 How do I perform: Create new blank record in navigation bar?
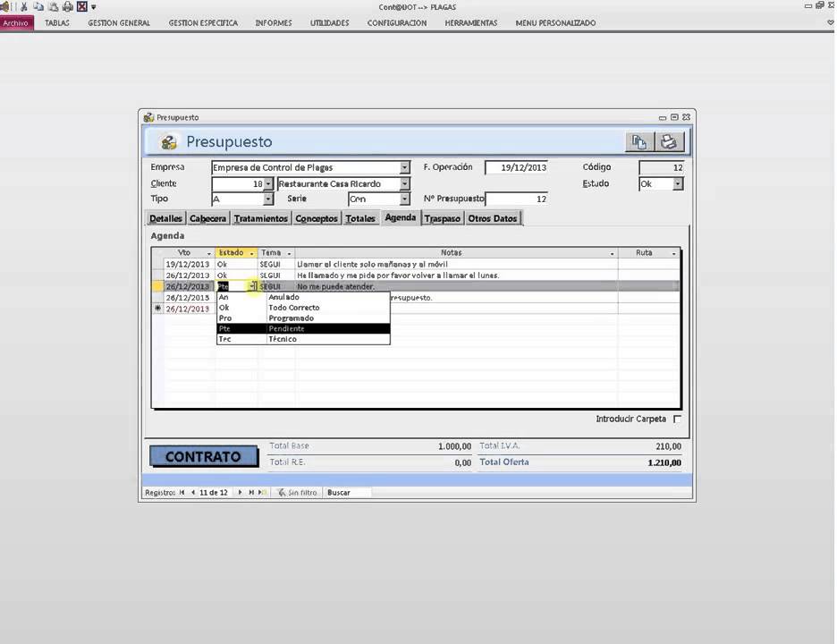coord(262,492)
